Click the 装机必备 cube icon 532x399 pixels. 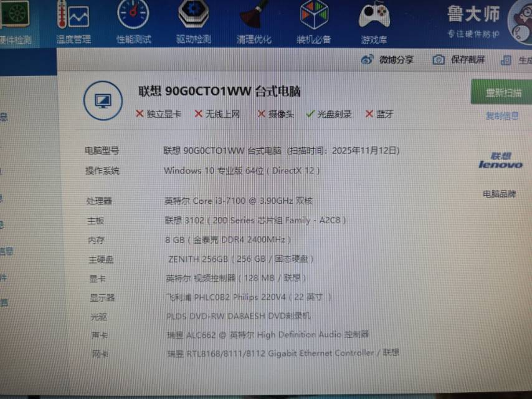tap(314, 15)
